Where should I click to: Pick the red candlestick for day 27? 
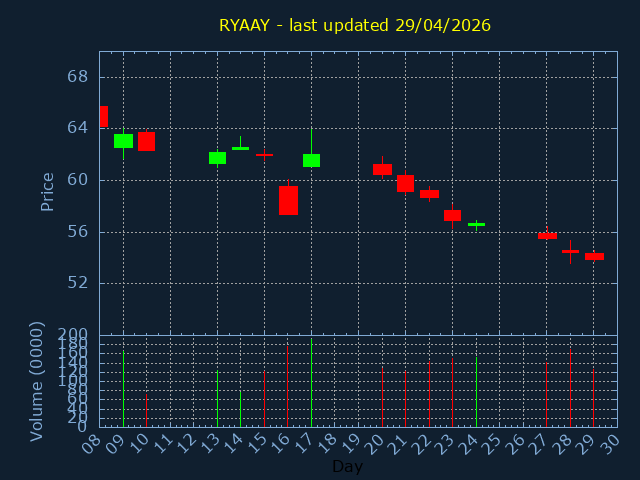pos(547,236)
